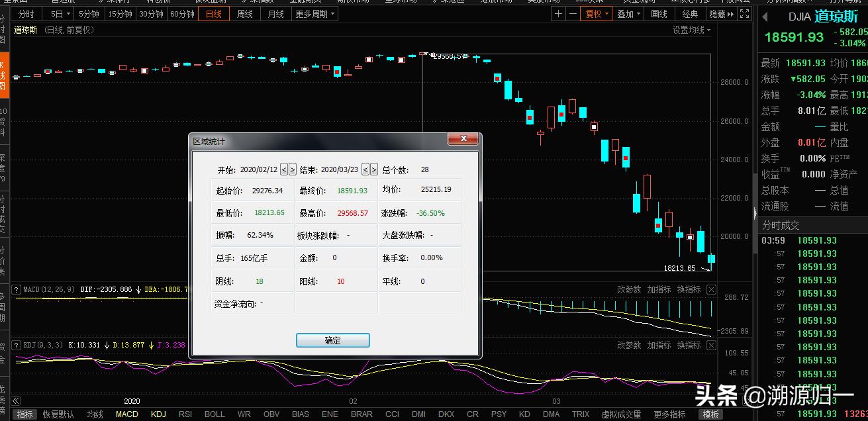Select the ENE indicator

330,414
